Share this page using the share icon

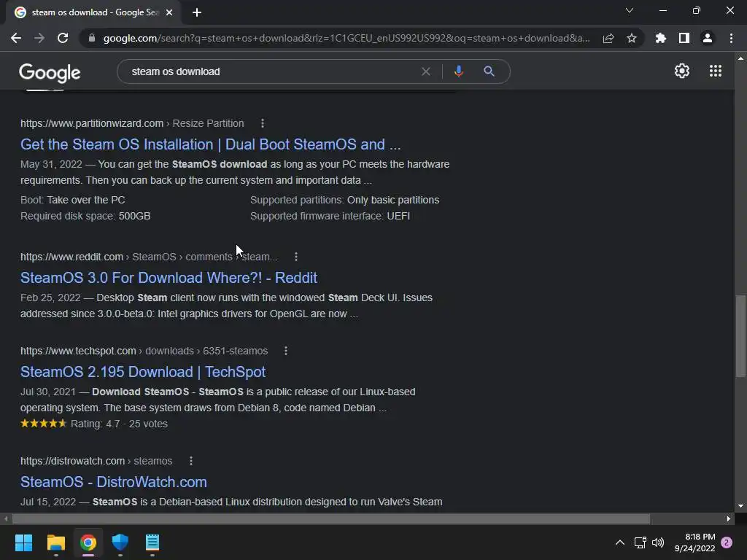[x=608, y=38]
